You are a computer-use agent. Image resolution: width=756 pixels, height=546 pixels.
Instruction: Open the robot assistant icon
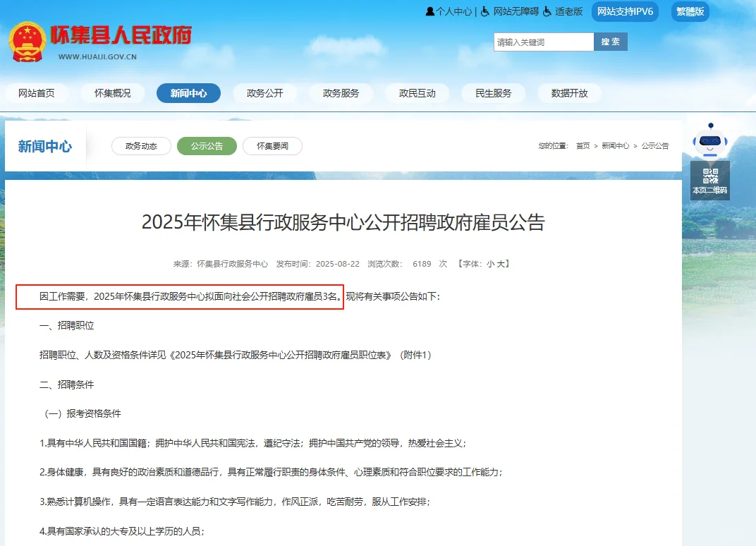click(x=709, y=140)
